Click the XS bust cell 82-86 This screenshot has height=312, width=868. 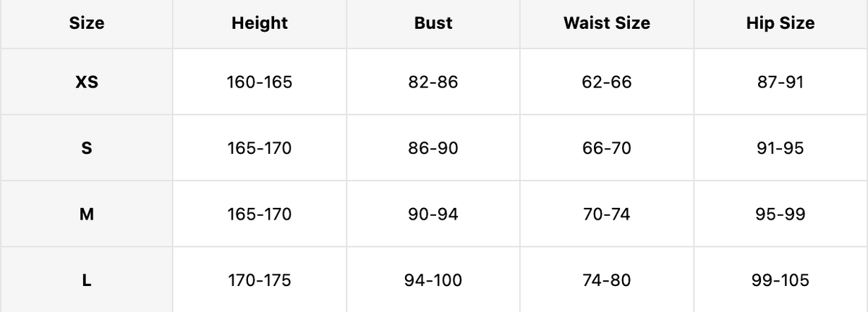pos(433,82)
